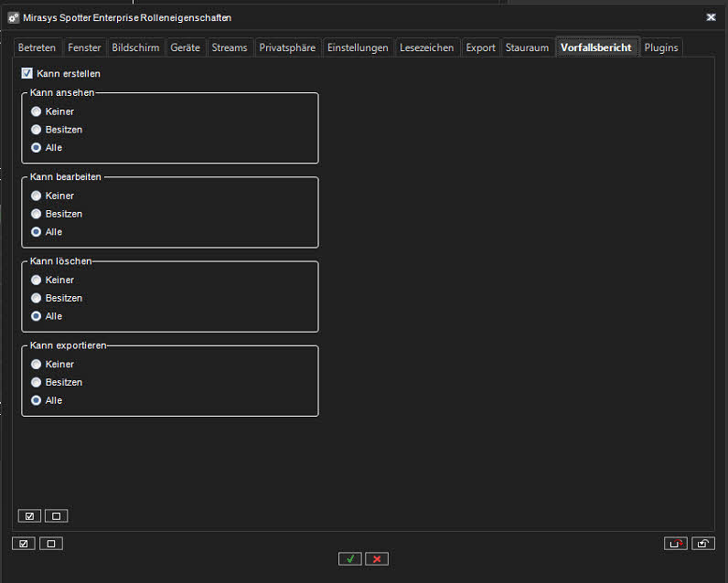Click the red X cancel button
728x583 pixels.
click(377, 558)
